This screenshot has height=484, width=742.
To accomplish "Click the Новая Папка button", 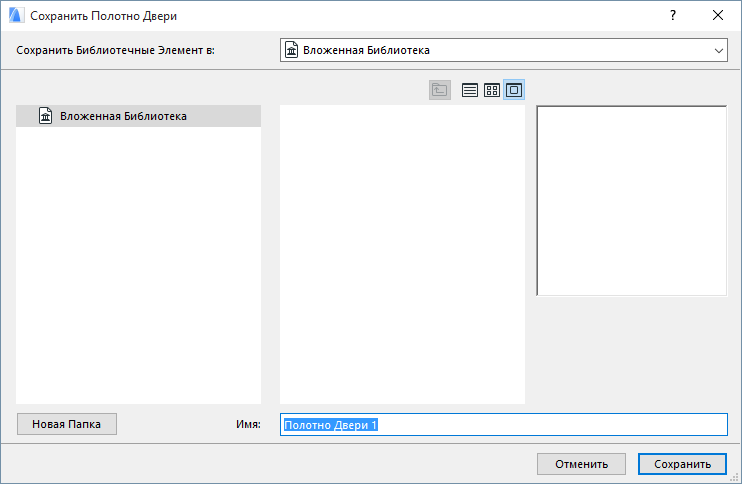I will (x=67, y=424).
